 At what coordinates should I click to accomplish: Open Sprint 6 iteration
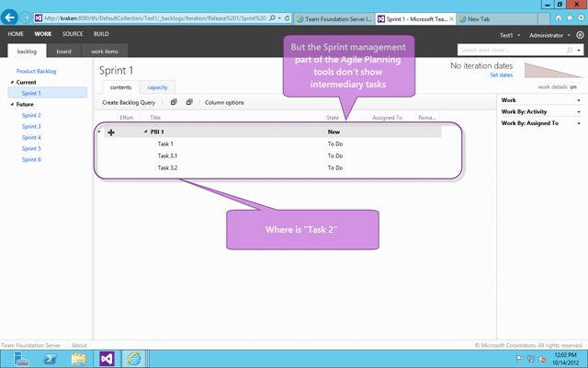point(31,159)
